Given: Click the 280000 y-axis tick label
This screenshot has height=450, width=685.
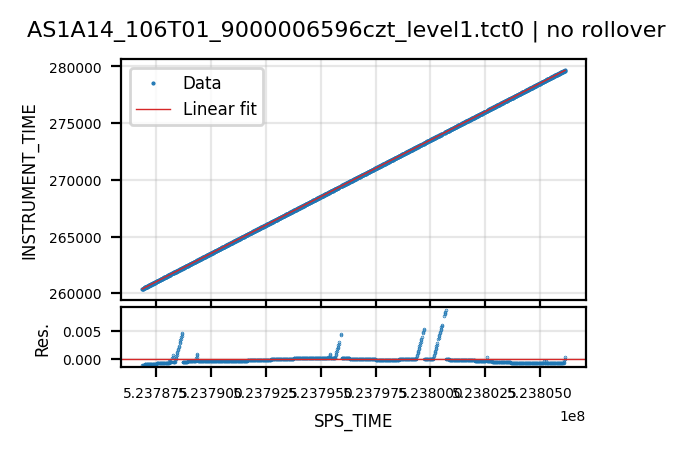Looking at the screenshot, I should pos(75,68).
